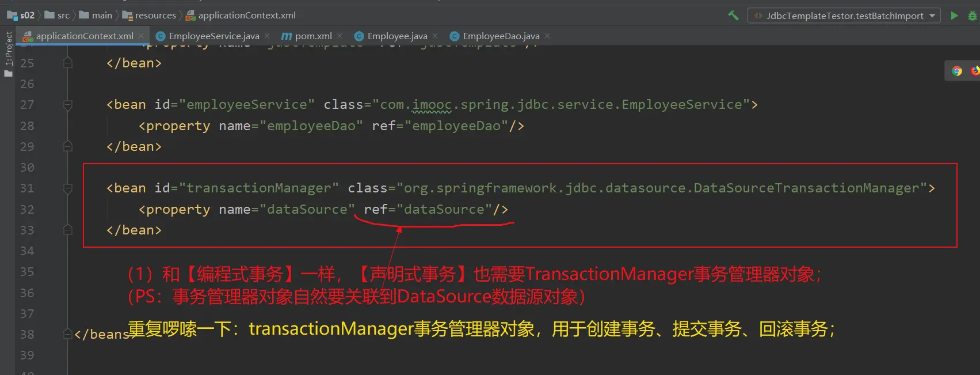The image size is (980, 375).
Task: Click the class icon on the Employee.java tab
Action: 359,36
